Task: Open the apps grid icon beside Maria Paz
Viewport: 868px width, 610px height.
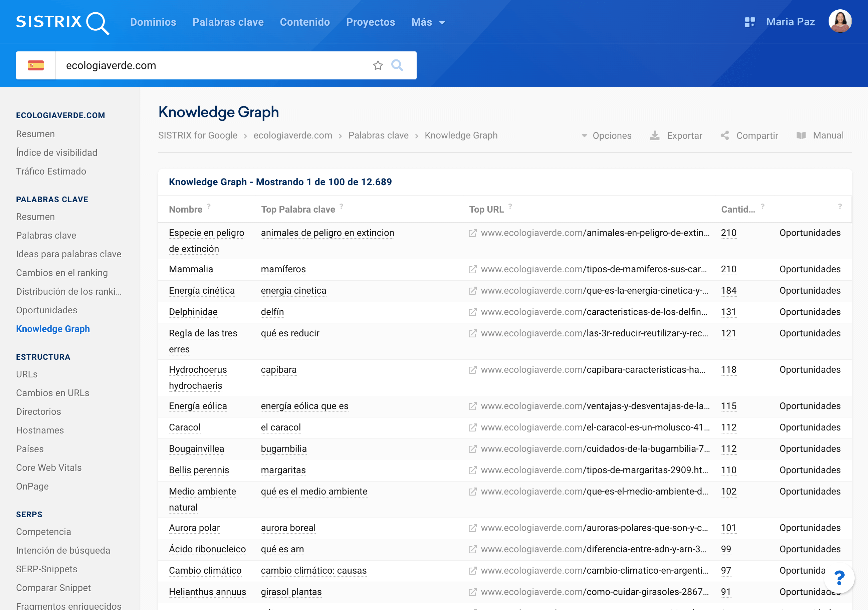Action: tap(749, 22)
